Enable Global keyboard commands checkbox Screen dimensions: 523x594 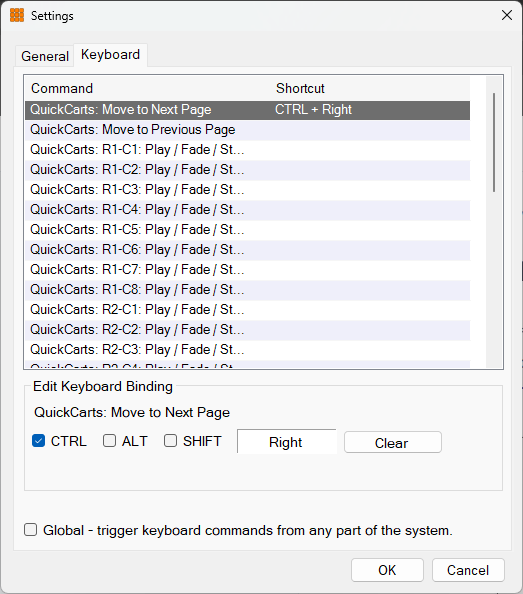[31, 530]
